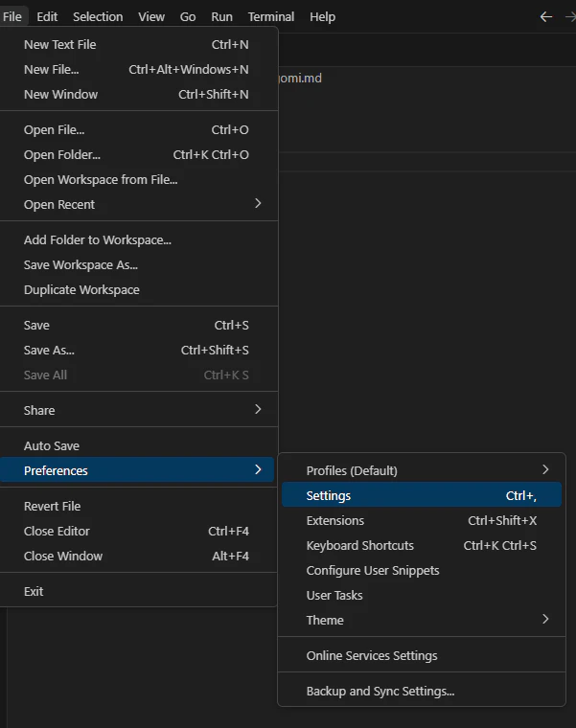
Task: Select Add Folder to Workspace...
Action: pos(139,240)
